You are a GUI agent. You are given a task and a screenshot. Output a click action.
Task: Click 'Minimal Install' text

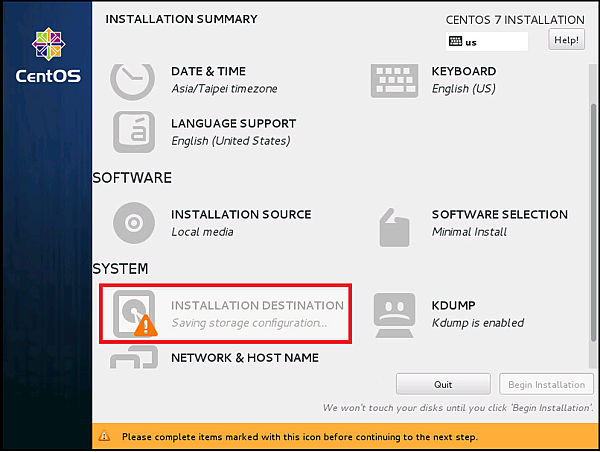coord(469,232)
